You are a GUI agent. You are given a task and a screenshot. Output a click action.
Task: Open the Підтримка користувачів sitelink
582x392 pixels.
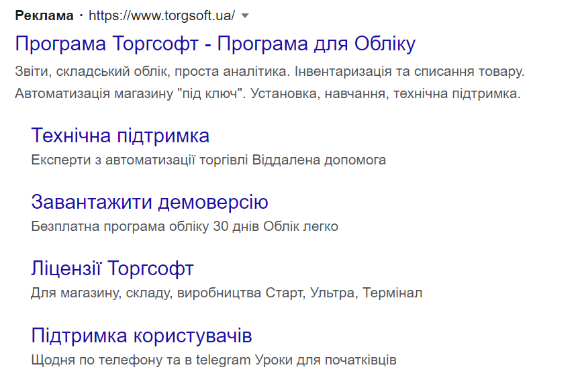click(x=142, y=335)
